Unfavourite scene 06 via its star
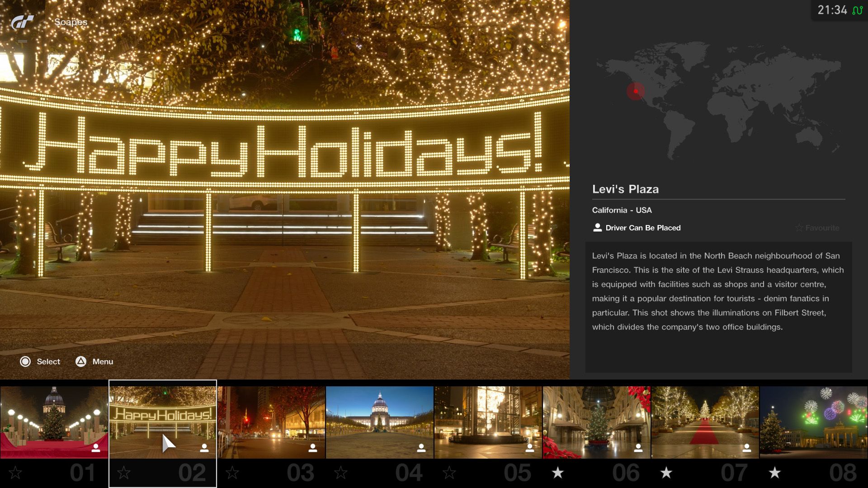The height and width of the screenshot is (488, 868). (x=558, y=473)
